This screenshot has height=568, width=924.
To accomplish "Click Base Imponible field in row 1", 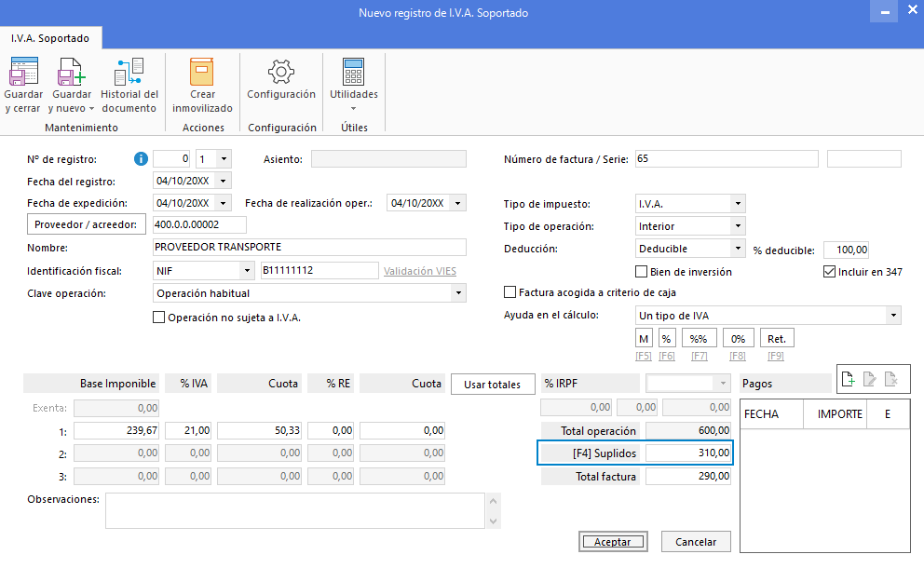I will pyautogui.click(x=116, y=431).
